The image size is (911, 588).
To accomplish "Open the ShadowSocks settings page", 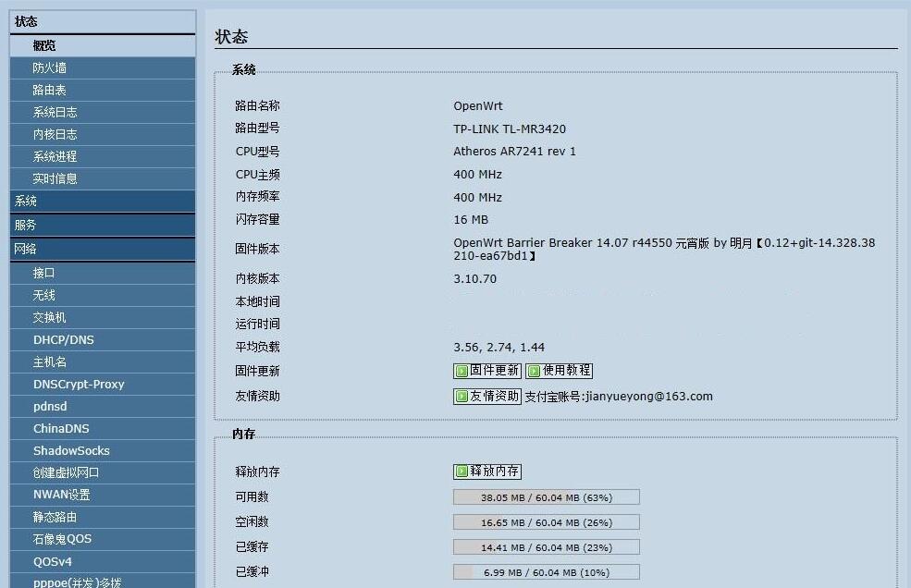I will click(71, 450).
